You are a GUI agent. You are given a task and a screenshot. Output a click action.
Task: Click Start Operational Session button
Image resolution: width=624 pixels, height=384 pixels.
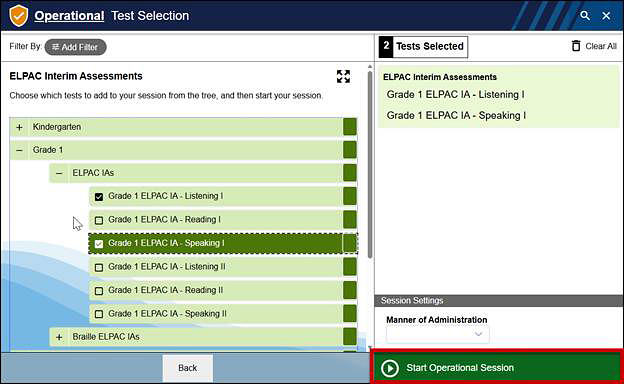point(497,367)
